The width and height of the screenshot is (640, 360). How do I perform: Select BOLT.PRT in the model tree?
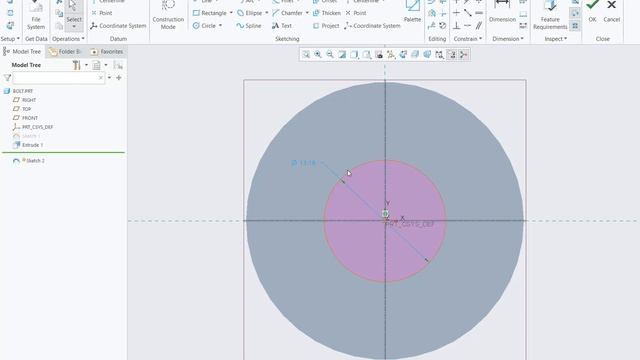(18, 91)
